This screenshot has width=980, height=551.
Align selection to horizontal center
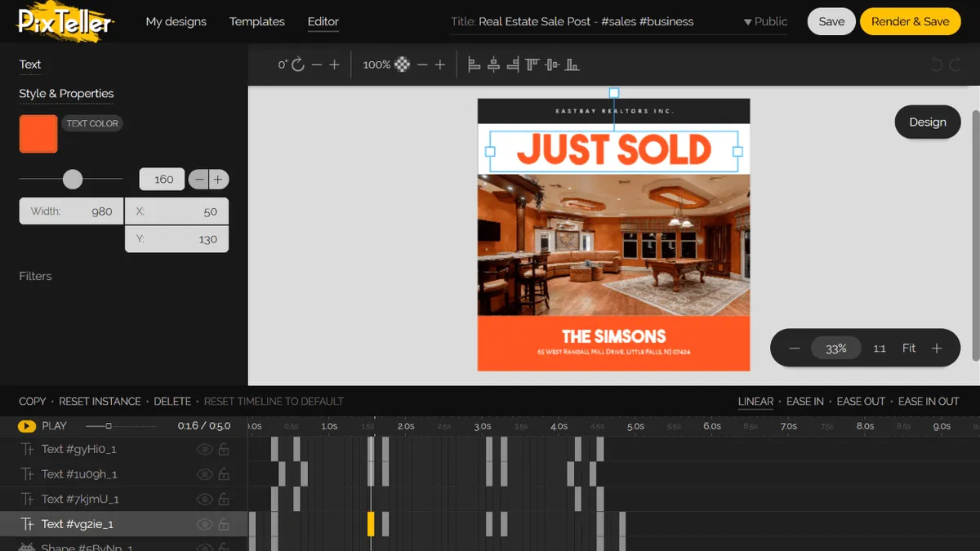[493, 64]
